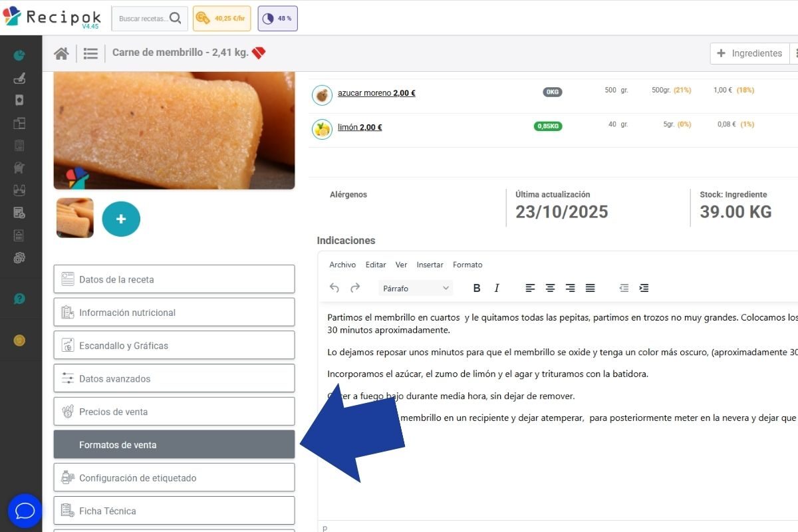The height and width of the screenshot is (532, 798).
Task: Click the home icon in the breadcrumb bar
Action: [x=61, y=53]
